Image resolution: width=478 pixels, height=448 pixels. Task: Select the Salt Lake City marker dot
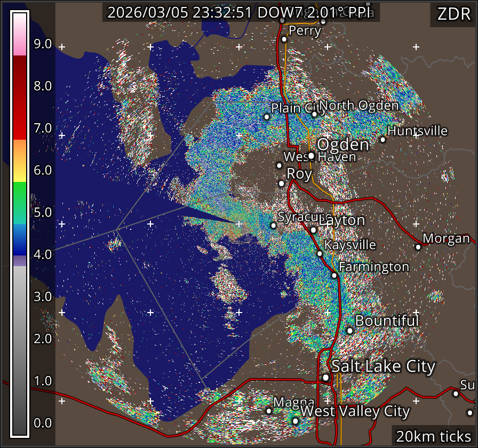coord(325,377)
